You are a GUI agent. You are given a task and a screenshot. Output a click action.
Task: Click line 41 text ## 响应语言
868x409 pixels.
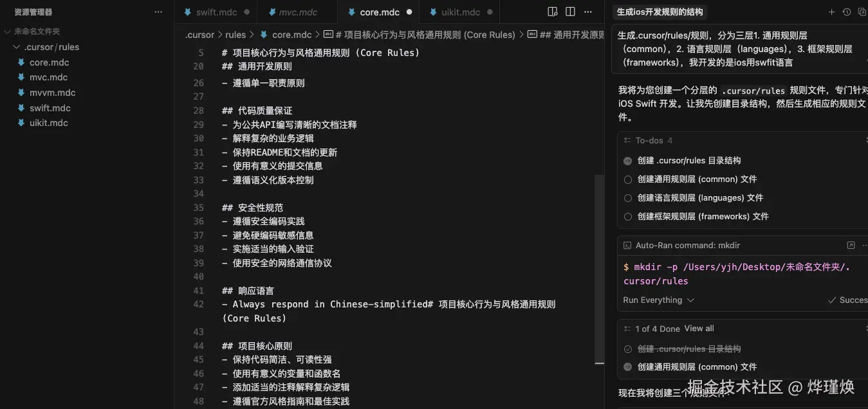point(248,291)
